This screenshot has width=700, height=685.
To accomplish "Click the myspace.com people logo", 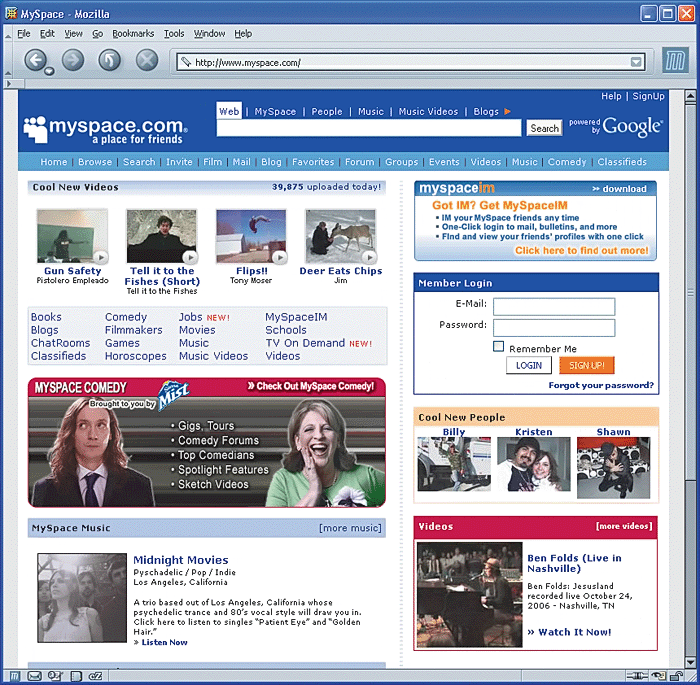I will [x=36, y=129].
